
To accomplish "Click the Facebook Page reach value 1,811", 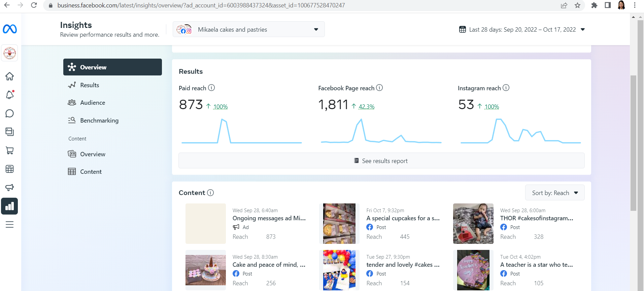I will coord(333,105).
